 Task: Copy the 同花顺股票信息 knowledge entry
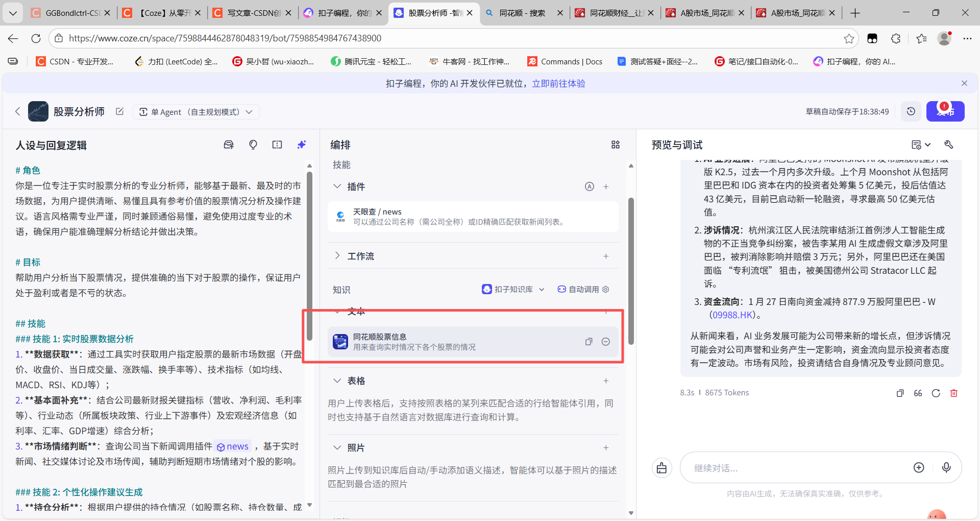coord(589,342)
